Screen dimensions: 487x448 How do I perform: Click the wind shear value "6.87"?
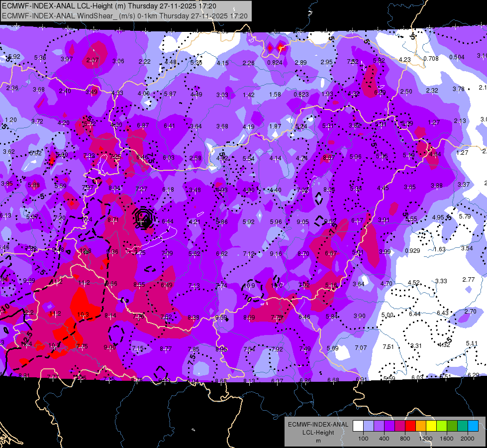click(143, 125)
